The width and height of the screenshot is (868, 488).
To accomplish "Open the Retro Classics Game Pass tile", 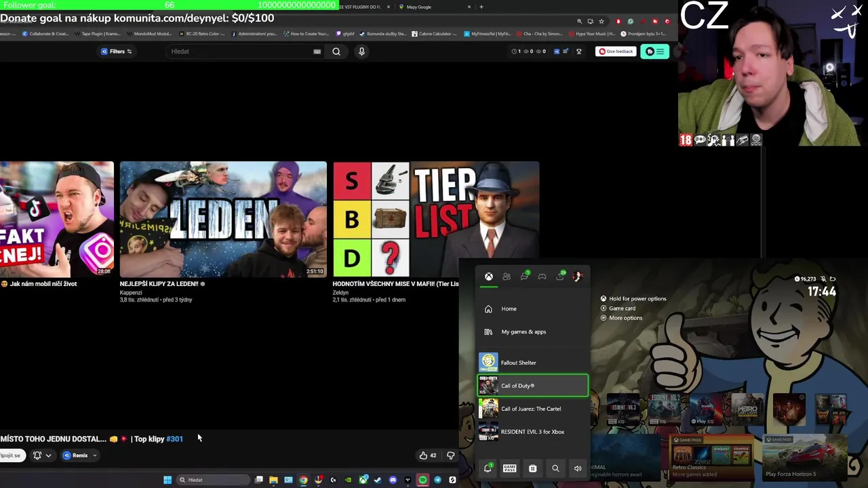I will [711, 457].
